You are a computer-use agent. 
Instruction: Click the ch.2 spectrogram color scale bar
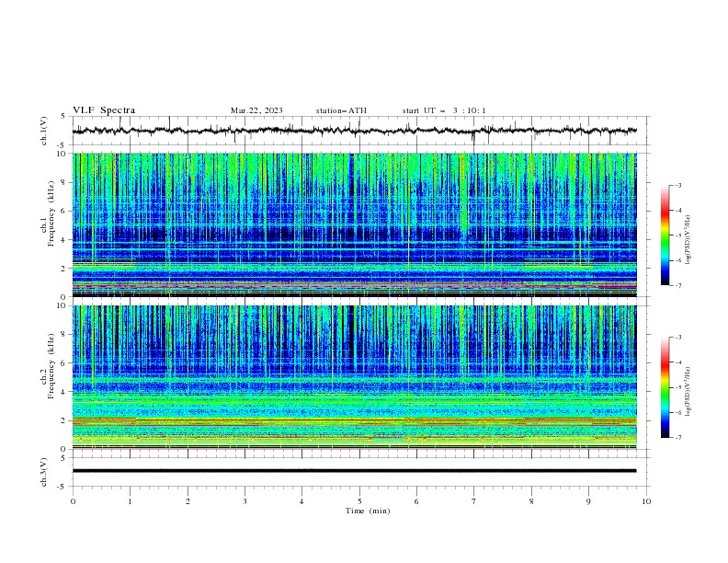[x=665, y=387]
